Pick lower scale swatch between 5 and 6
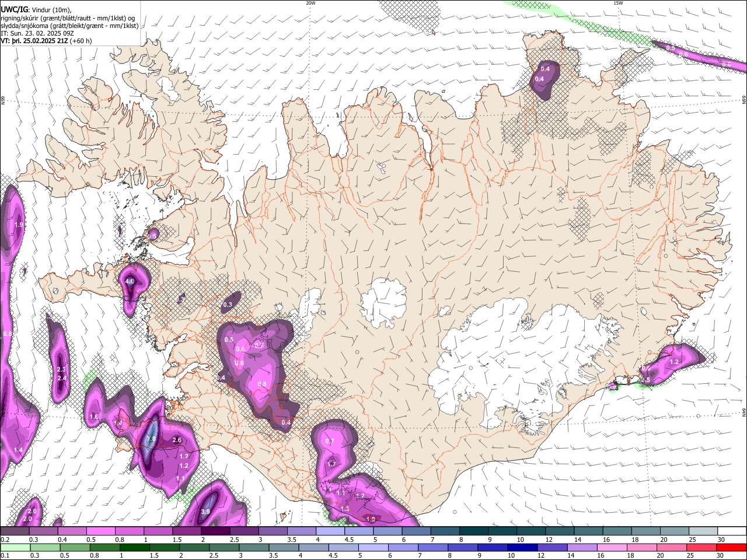This screenshot has width=747, height=560. coord(373,547)
